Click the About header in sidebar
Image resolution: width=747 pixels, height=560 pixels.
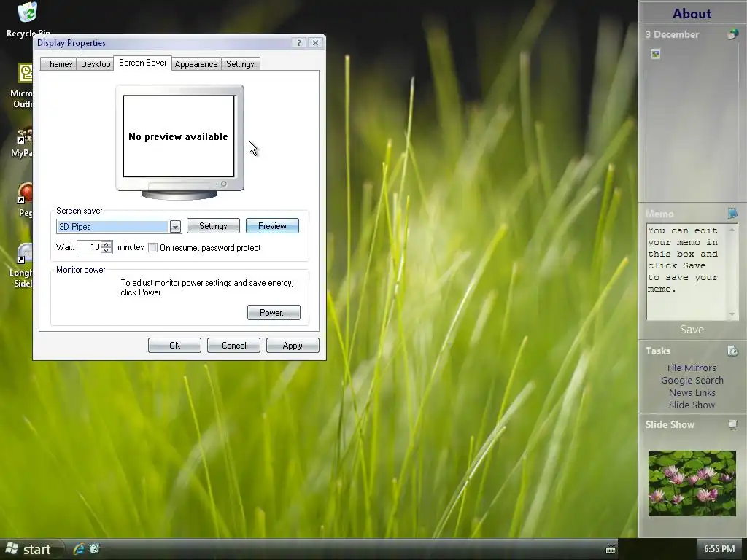coord(692,13)
